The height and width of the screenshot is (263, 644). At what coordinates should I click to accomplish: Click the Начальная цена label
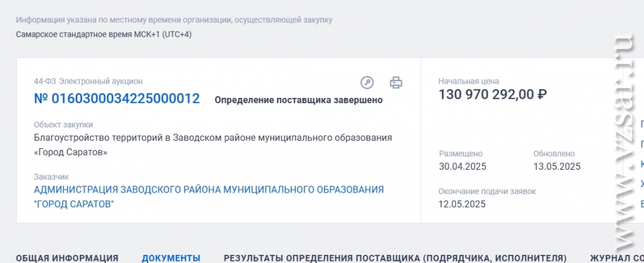coord(469,81)
